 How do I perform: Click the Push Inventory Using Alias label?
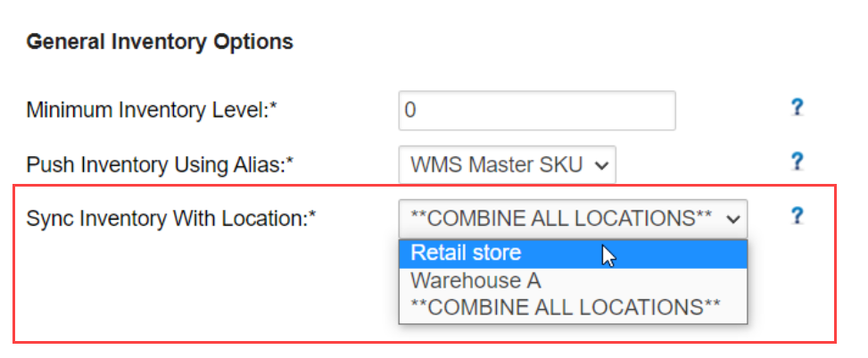(160, 164)
